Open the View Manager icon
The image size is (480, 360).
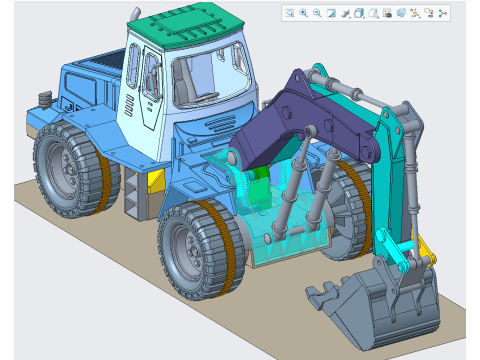click(387, 13)
